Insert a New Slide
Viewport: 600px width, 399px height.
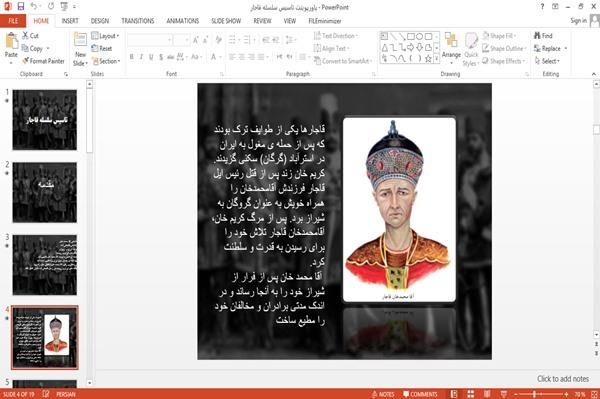click(x=80, y=50)
